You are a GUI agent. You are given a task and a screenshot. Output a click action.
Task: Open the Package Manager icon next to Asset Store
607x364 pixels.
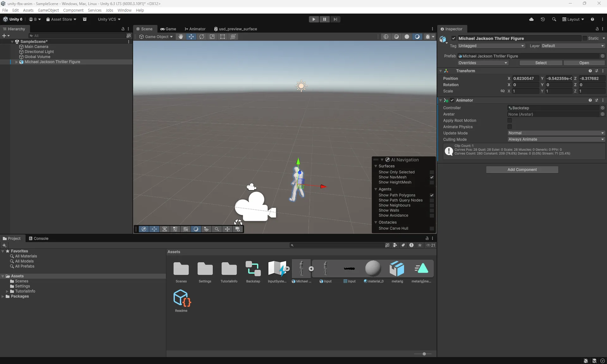point(85,19)
